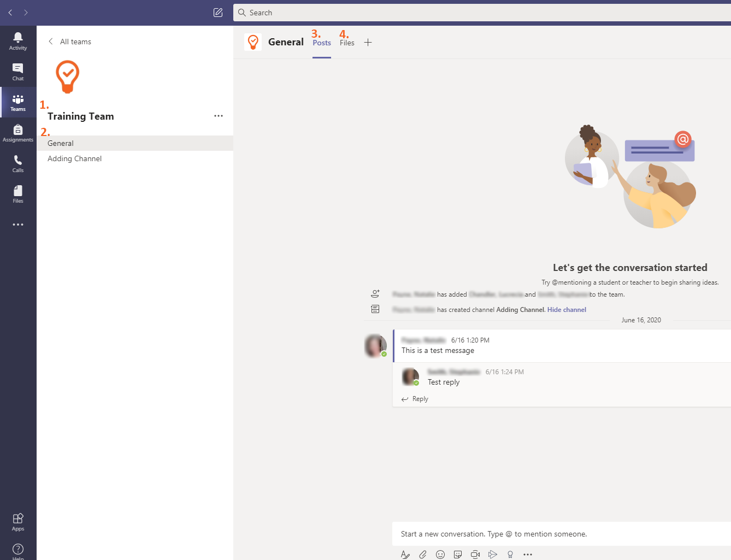Open Files in the left sidebar
731x560 pixels.
18,194
